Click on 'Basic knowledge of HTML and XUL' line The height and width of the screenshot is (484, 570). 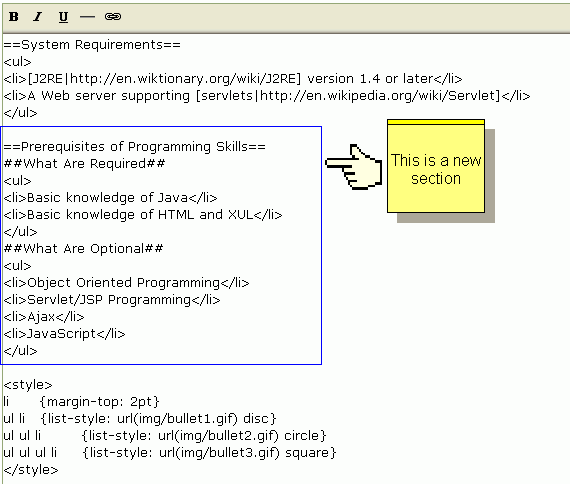[143, 215]
